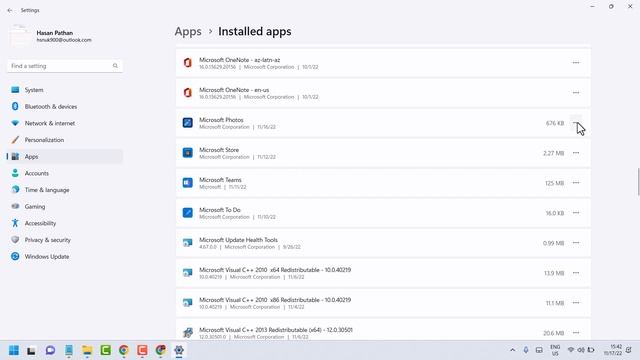Open options for Microsoft OneNote az-latn-az

pos(576,63)
